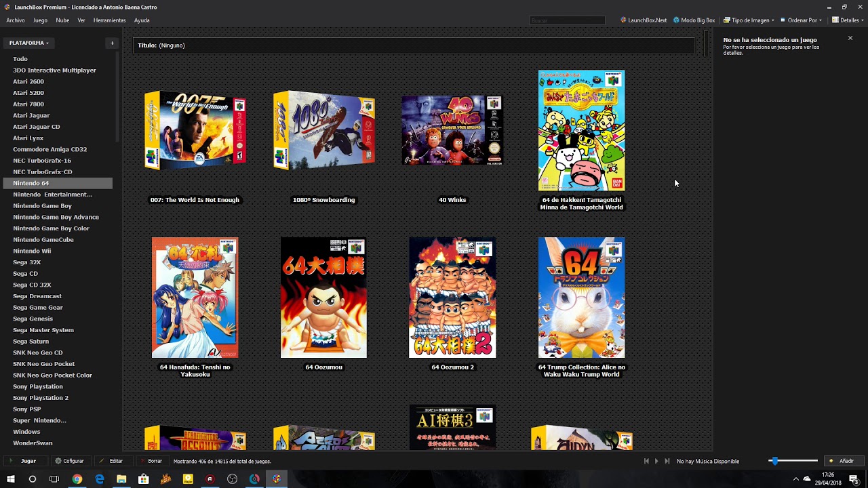The height and width of the screenshot is (488, 868).
Task: Open the Juego menu
Action: coord(40,20)
